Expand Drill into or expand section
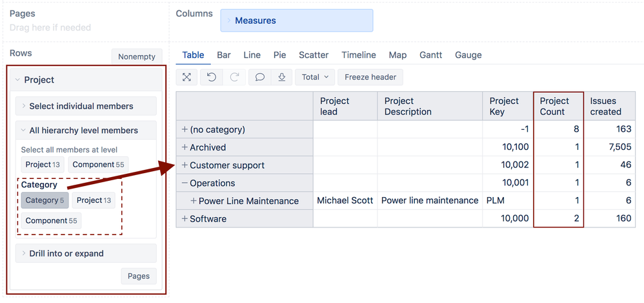The image size is (644, 303). click(86, 253)
